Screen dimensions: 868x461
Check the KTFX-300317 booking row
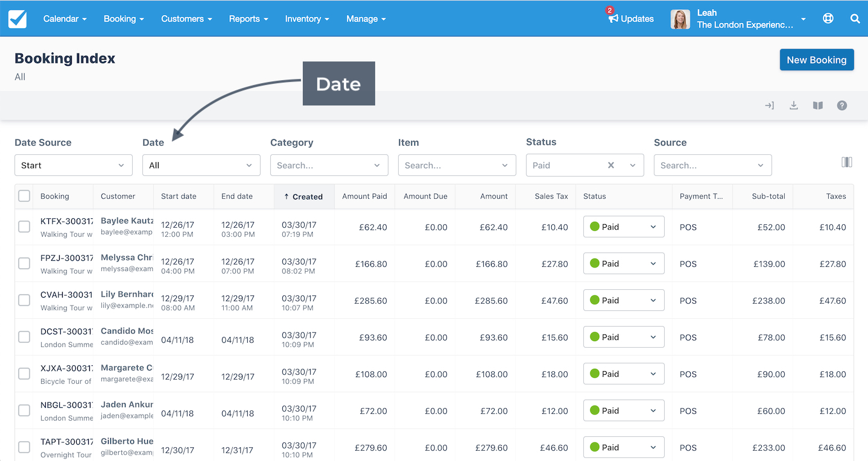[x=24, y=227]
